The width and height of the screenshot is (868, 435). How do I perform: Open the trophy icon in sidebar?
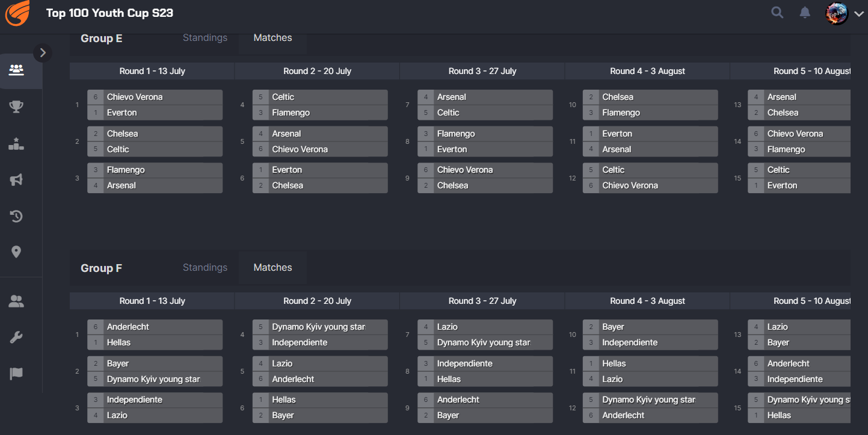click(16, 107)
